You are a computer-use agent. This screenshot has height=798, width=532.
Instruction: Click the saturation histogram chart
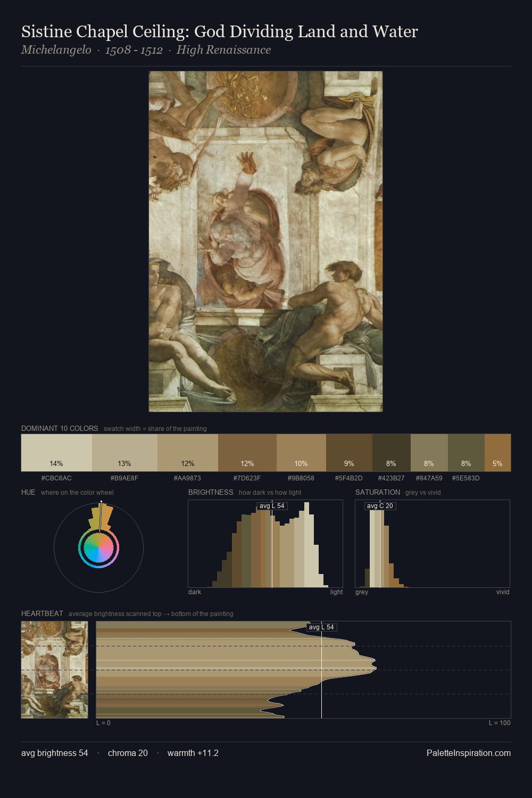(x=433, y=544)
